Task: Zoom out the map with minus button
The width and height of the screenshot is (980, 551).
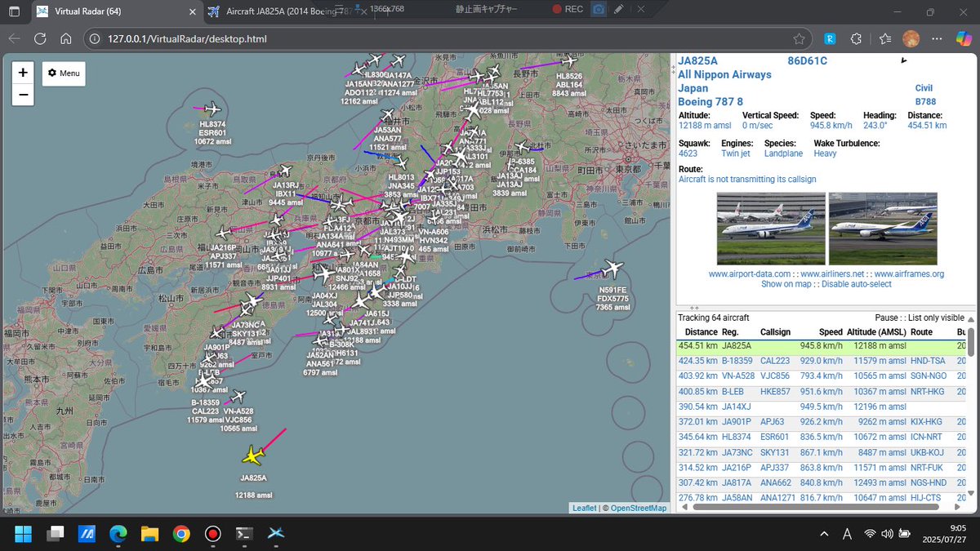Action: point(23,94)
